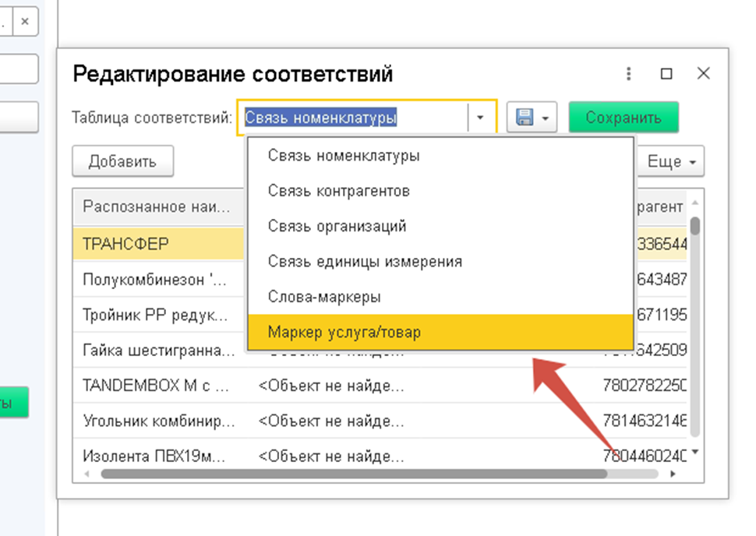Pick Маркер услуга/товар option
Image resolution: width=756 pixels, height=536 pixels.
point(440,332)
